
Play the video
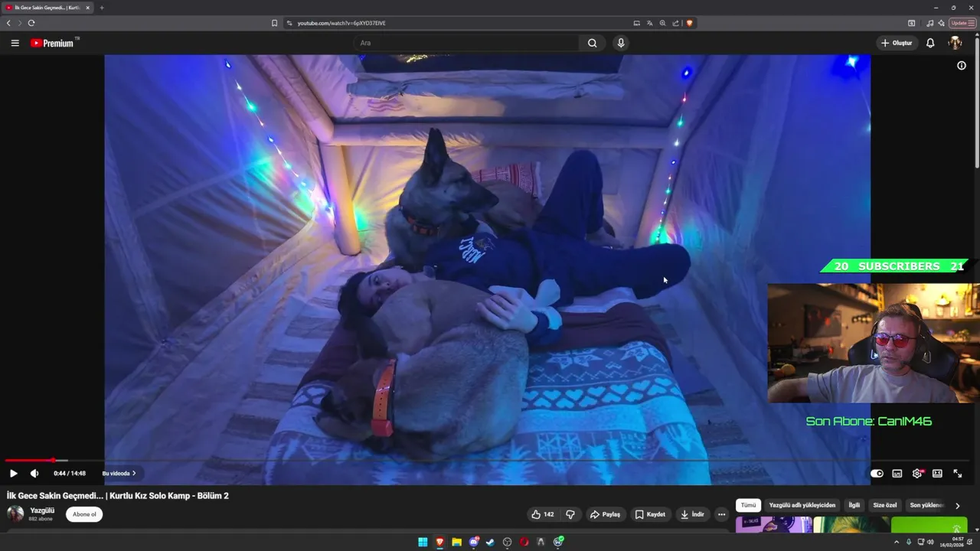tap(13, 473)
